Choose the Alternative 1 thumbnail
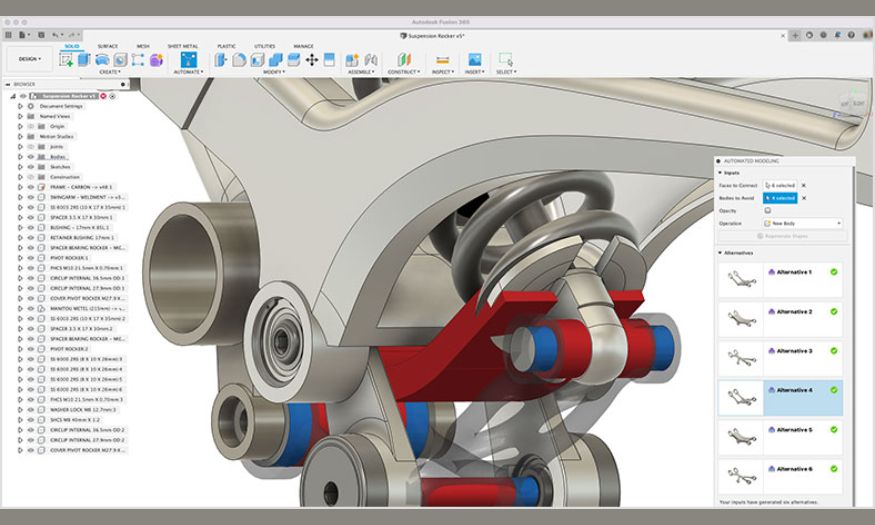The image size is (875, 525). 741,278
